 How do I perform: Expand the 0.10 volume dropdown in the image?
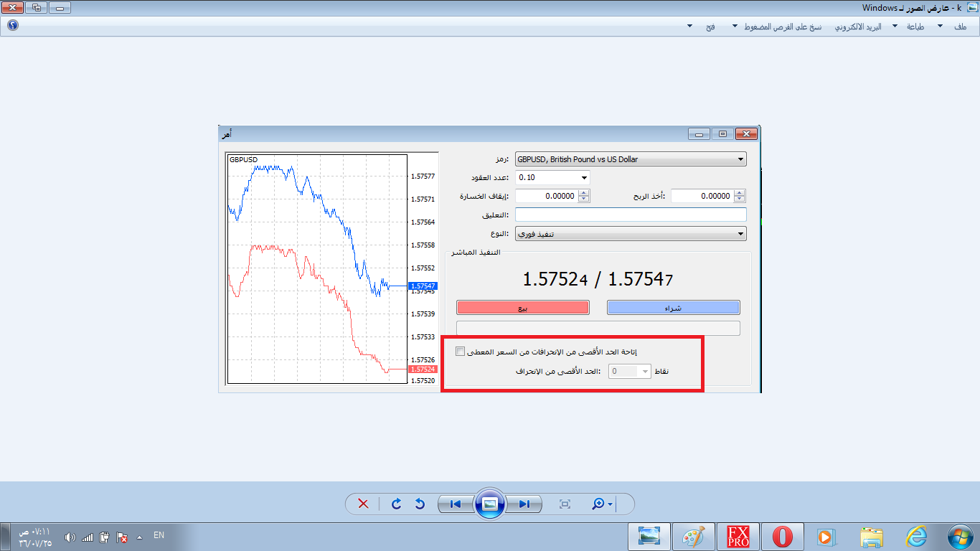coord(584,177)
